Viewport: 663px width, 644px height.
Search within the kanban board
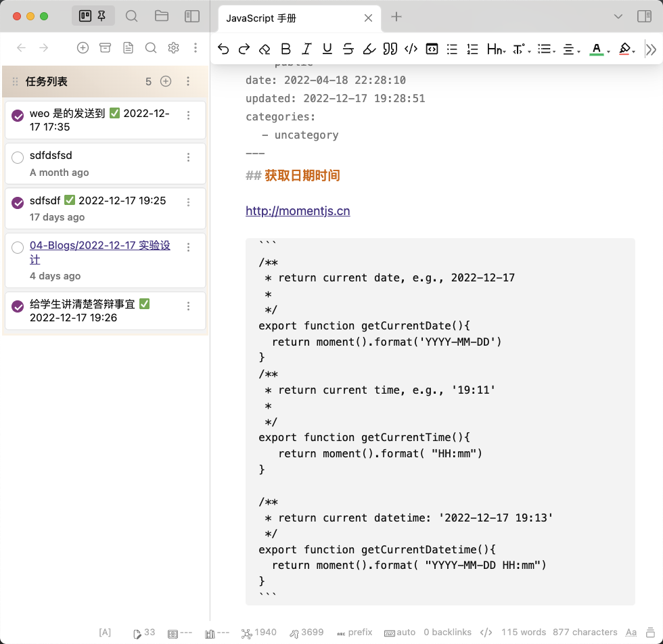[151, 48]
